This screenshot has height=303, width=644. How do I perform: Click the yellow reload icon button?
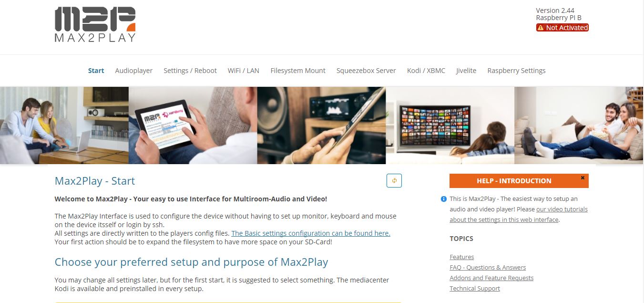394,180
